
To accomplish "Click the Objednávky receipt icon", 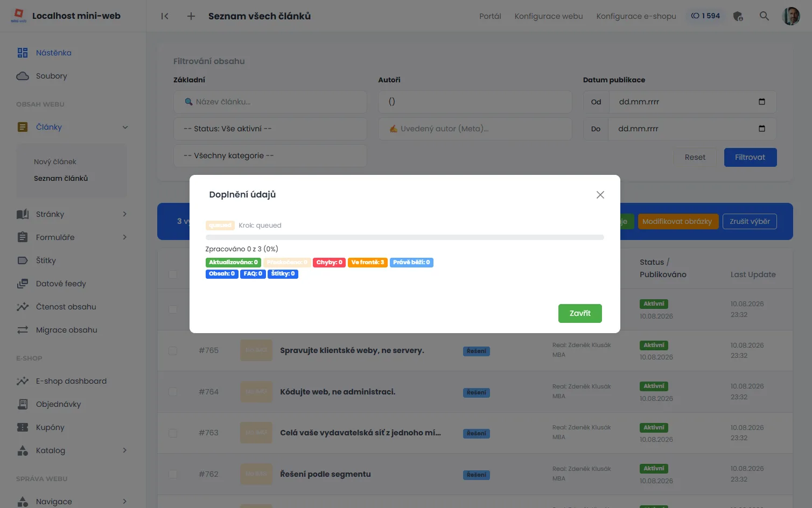I will point(23,404).
